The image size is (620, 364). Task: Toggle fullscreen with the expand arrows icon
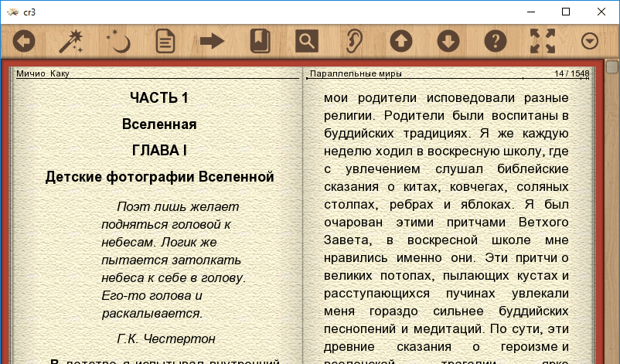click(543, 41)
